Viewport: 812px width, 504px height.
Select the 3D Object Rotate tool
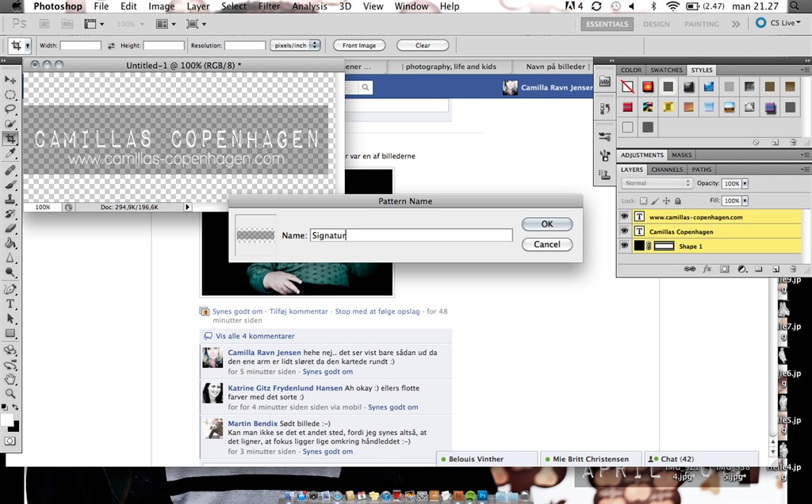(x=10, y=350)
